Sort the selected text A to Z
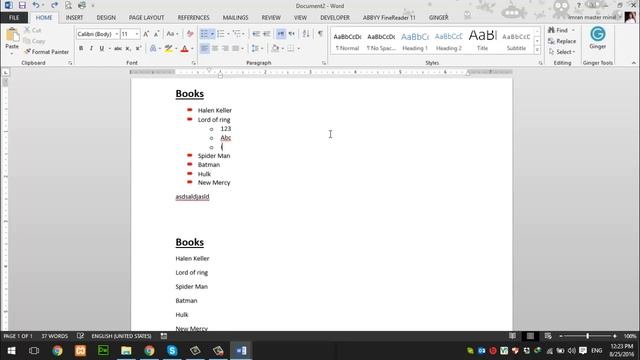This screenshot has height=360, width=640. 306,34
